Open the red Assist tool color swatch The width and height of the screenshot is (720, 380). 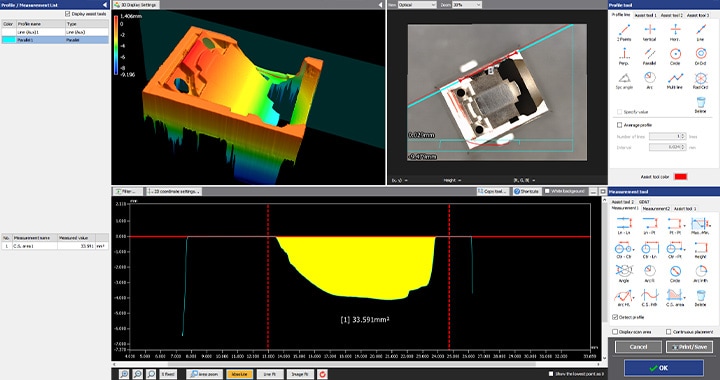point(680,177)
